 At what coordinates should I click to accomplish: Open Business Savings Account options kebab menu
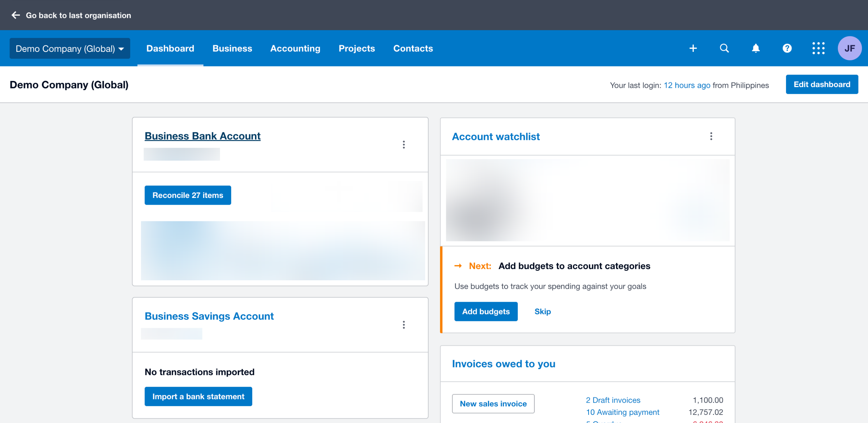tap(403, 325)
